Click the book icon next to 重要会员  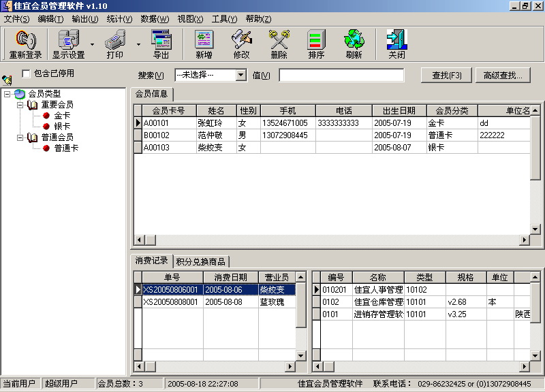coord(32,105)
